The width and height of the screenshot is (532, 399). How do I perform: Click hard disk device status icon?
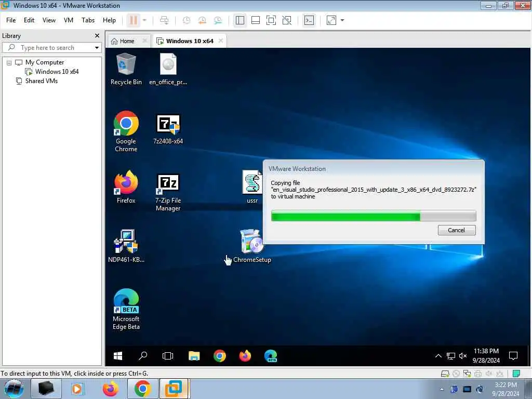coord(445,374)
